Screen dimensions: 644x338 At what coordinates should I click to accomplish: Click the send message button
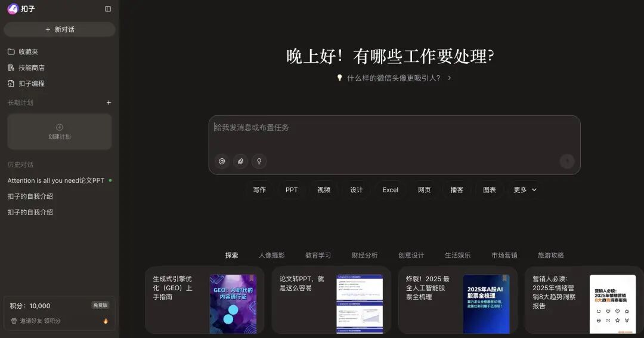coord(567,161)
